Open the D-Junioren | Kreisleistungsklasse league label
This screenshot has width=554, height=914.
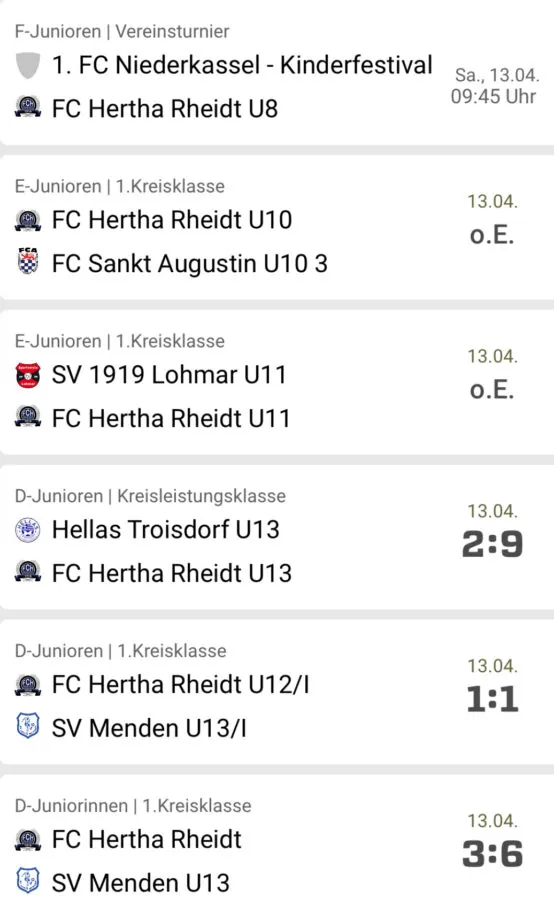coord(150,495)
